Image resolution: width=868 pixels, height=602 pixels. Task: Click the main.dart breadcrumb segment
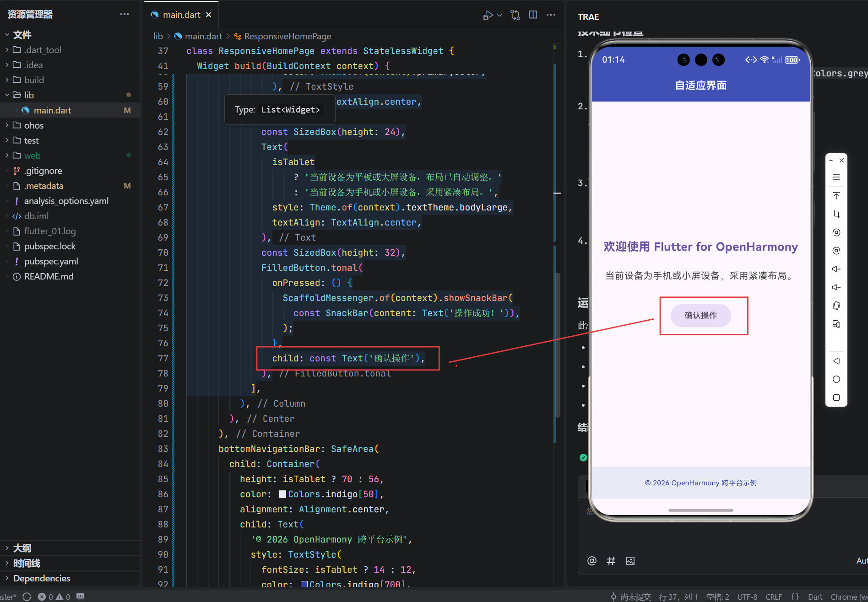203,36
